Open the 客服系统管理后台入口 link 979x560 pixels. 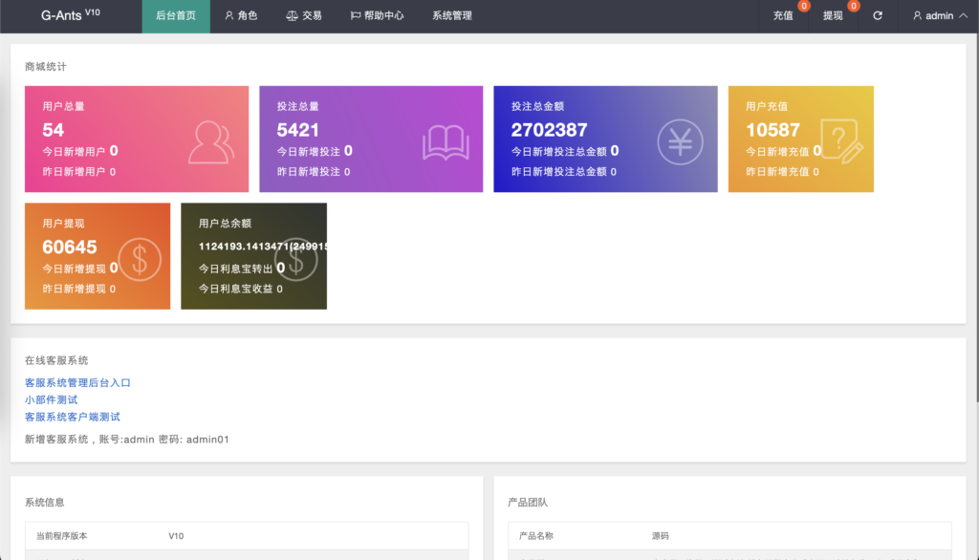[77, 382]
